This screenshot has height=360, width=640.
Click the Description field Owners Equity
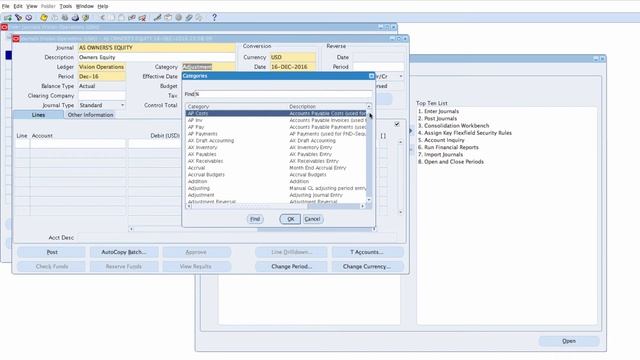[x=156, y=58]
